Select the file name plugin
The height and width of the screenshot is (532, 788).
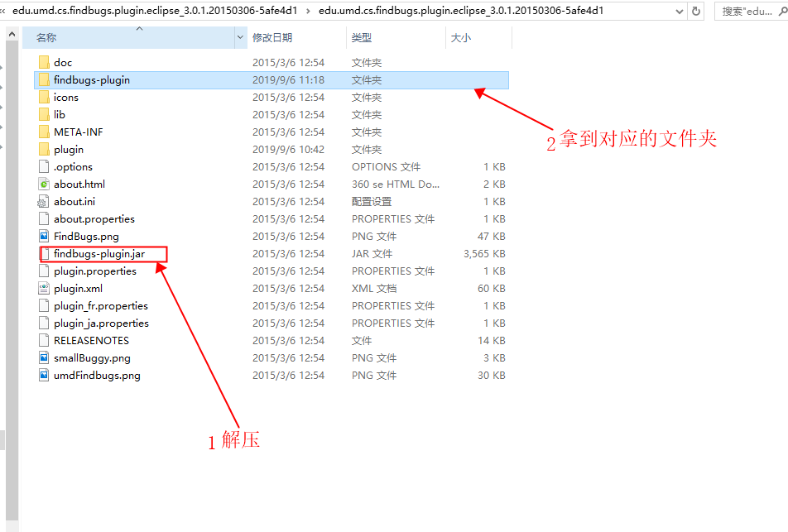[69, 149]
